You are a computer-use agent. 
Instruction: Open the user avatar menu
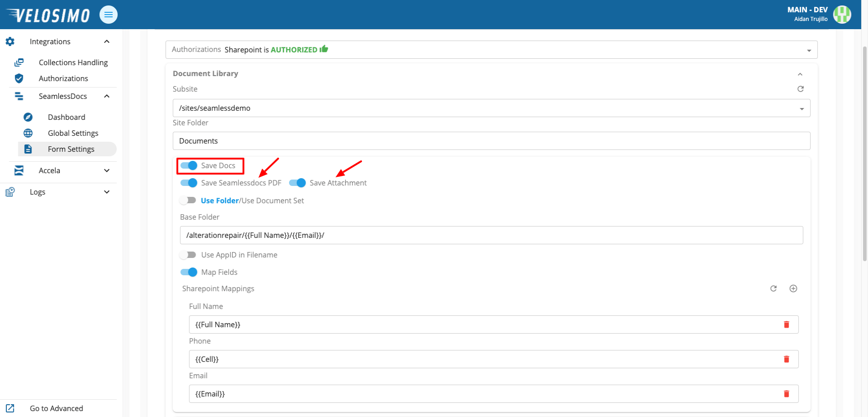pos(842,15)
